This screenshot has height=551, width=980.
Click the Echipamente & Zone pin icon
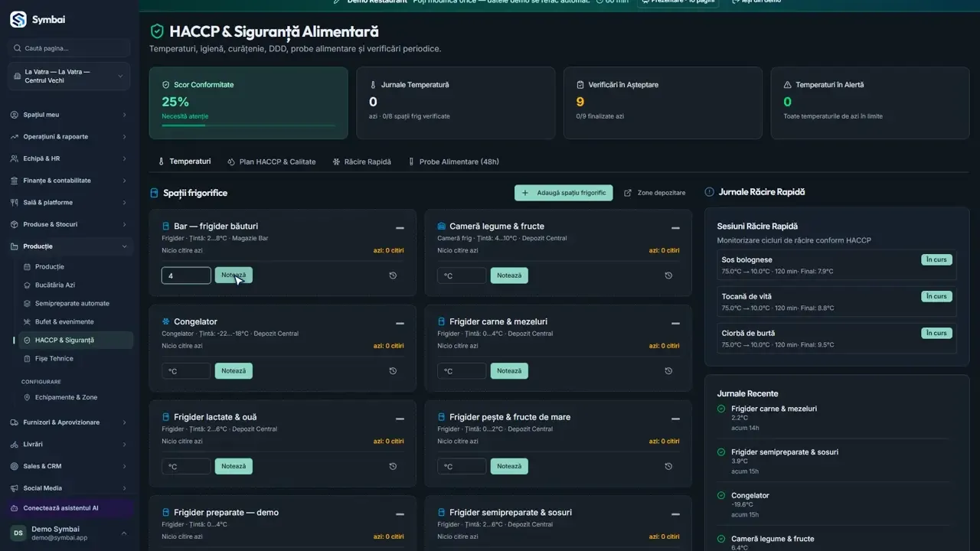(x=28, y=398)
